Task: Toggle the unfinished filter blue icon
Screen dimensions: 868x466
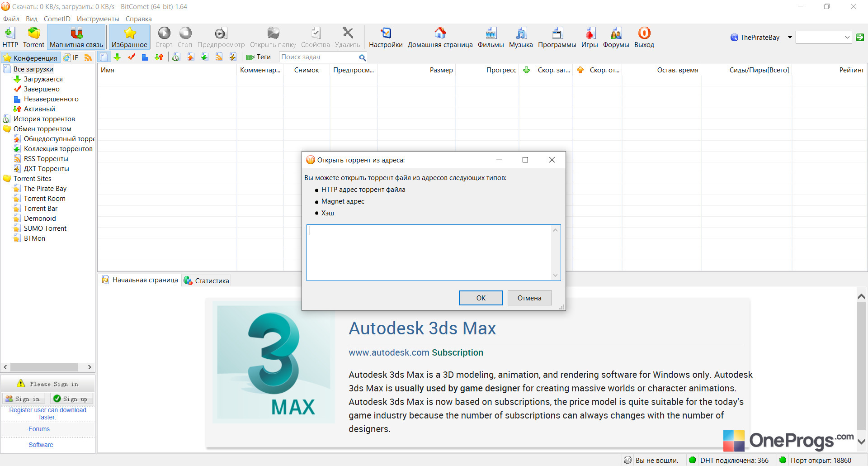Action: click(x=145, y=57)
